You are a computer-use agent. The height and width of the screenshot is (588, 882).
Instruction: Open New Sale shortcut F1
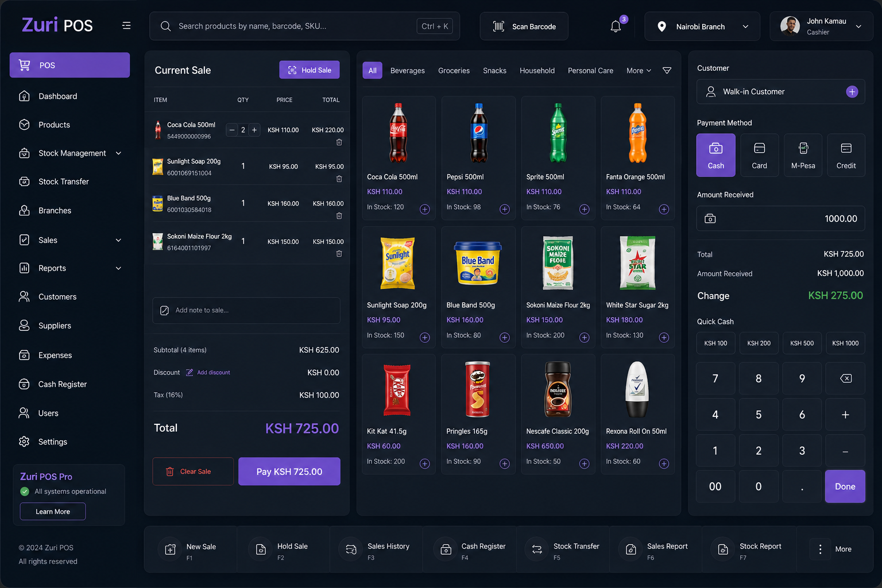(191, 550)
